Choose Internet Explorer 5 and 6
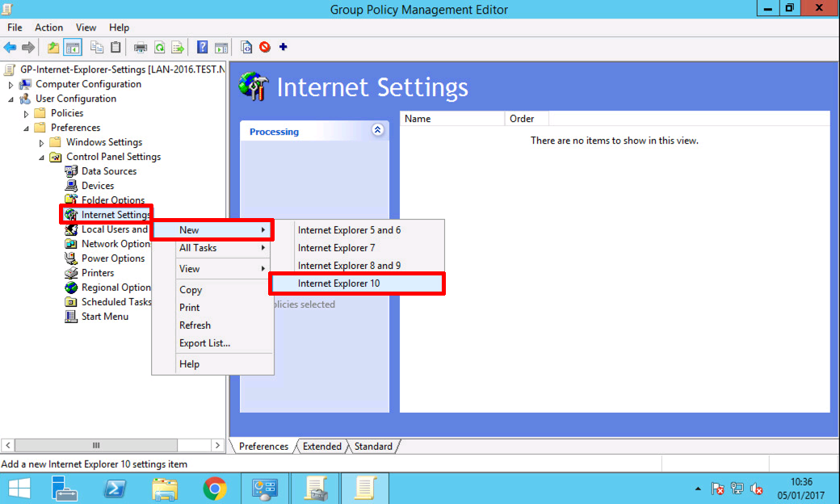This screenshot has height=504, width=840. 357,229
